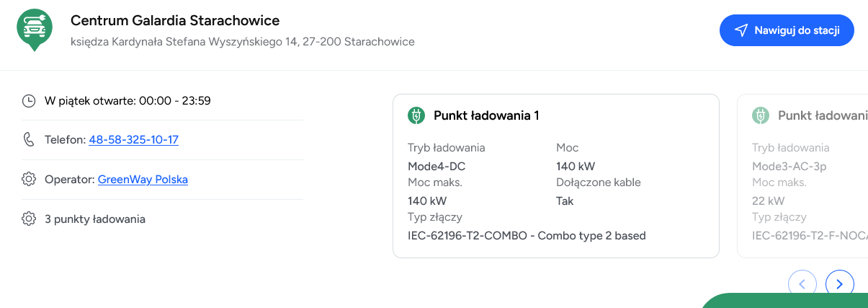The width and height of the screenshot is (868, 308).
Task: Click the station address text for Wyszyńskiego 14
Action: coord(243,42)
